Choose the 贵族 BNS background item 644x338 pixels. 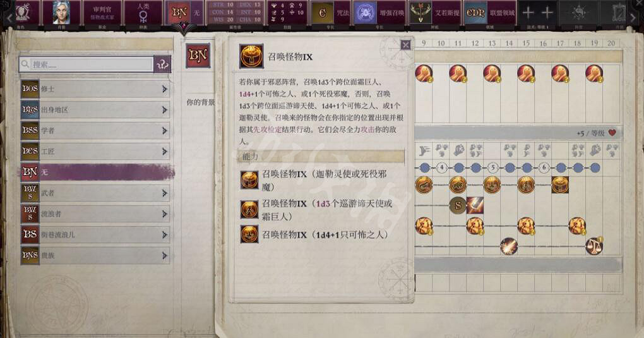click(x=95, y=255)
